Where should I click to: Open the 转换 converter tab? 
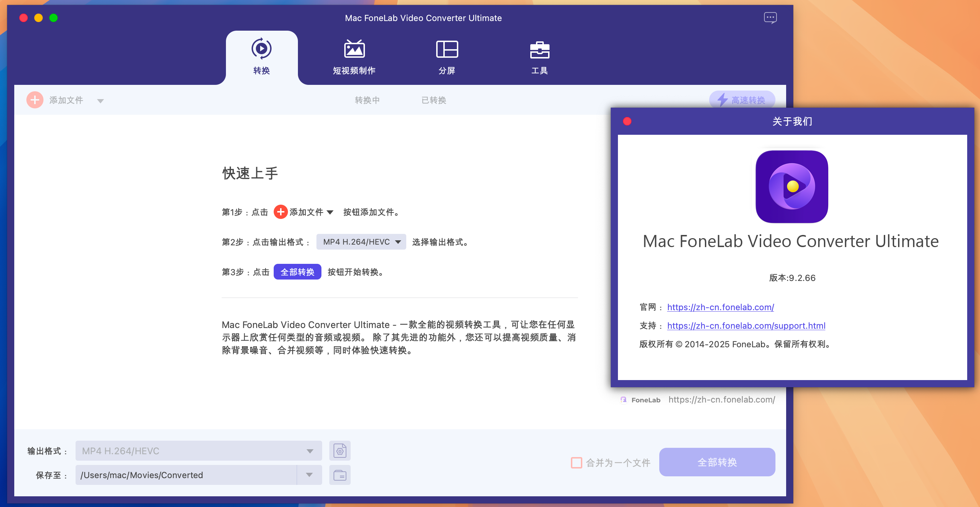pyautogui.click(x=261, y=57)
